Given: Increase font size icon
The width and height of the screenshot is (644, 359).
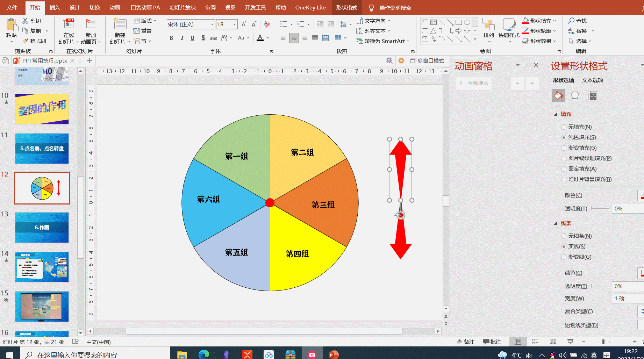Looking at the screenshot, I should click(x=244, y=24).
